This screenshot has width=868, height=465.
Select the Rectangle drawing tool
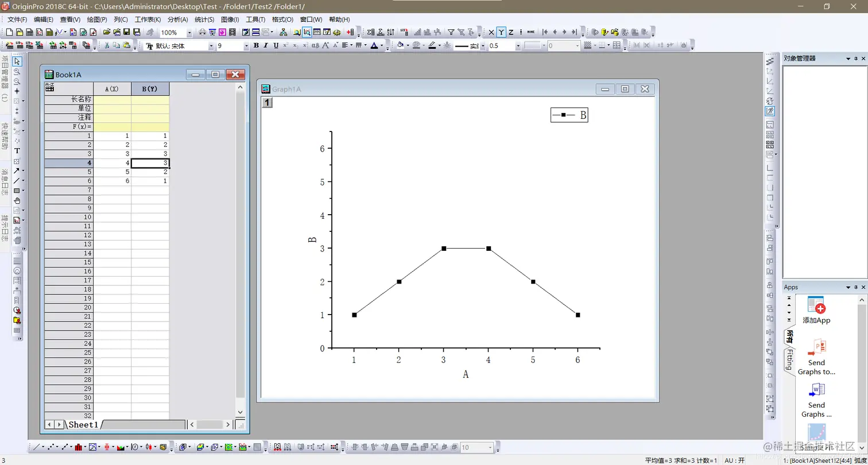17,191
